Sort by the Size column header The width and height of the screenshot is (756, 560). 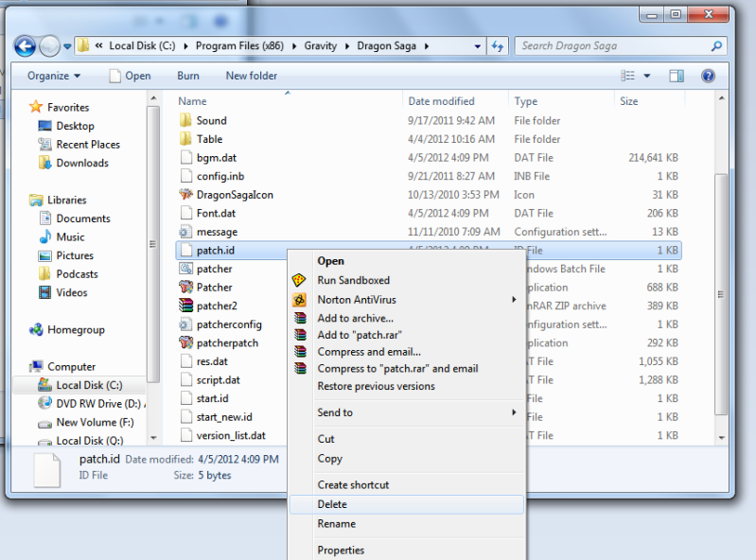(628, 101)
